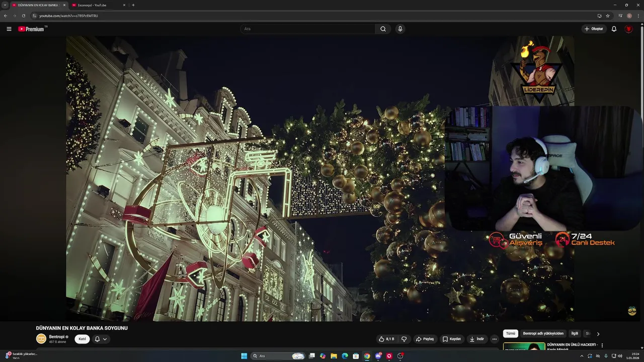The image size is (644, 362).
Task: Open the account avatar menu
Action: (x=628, y=29)
